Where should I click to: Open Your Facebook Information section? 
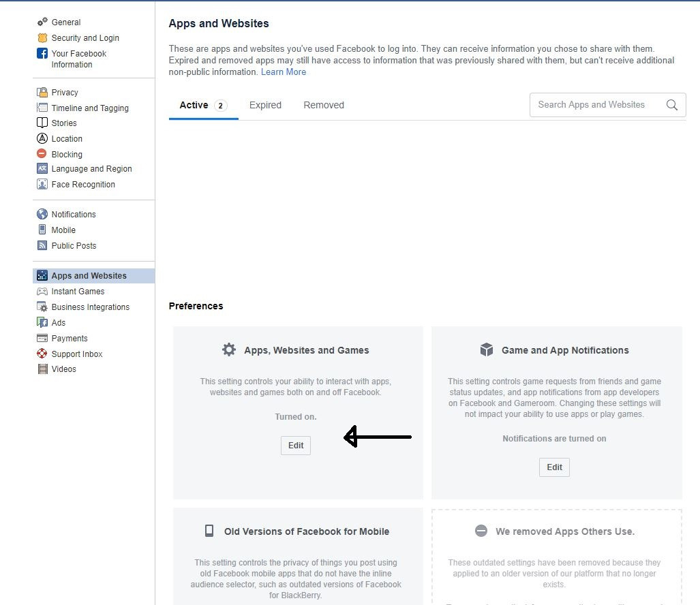(78, 59)
